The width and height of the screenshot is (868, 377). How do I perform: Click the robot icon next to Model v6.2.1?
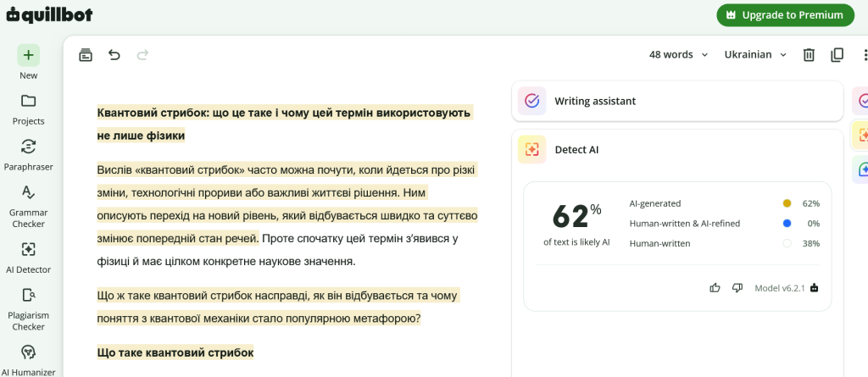point(814,288)
